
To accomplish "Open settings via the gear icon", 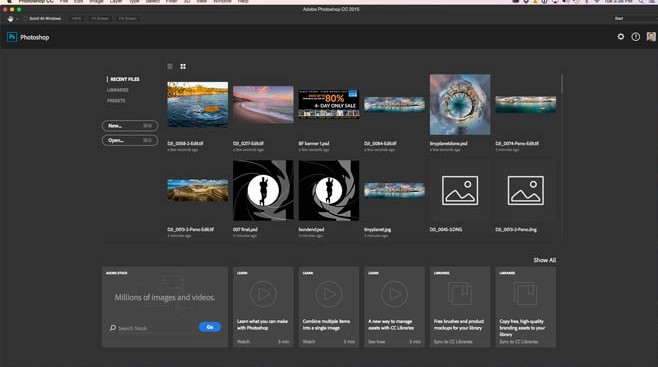I will 621,37.
